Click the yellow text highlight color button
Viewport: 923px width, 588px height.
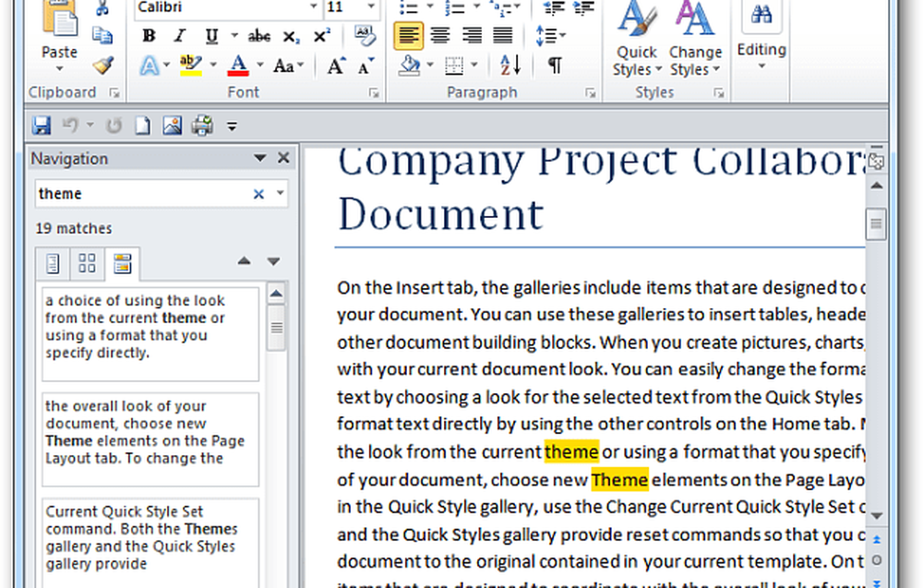click(192, 65)
